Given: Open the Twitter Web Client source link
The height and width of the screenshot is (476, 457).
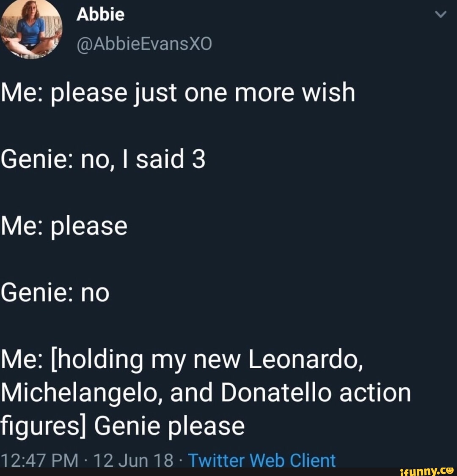Looking at the screenshot, I should point(262,460).
